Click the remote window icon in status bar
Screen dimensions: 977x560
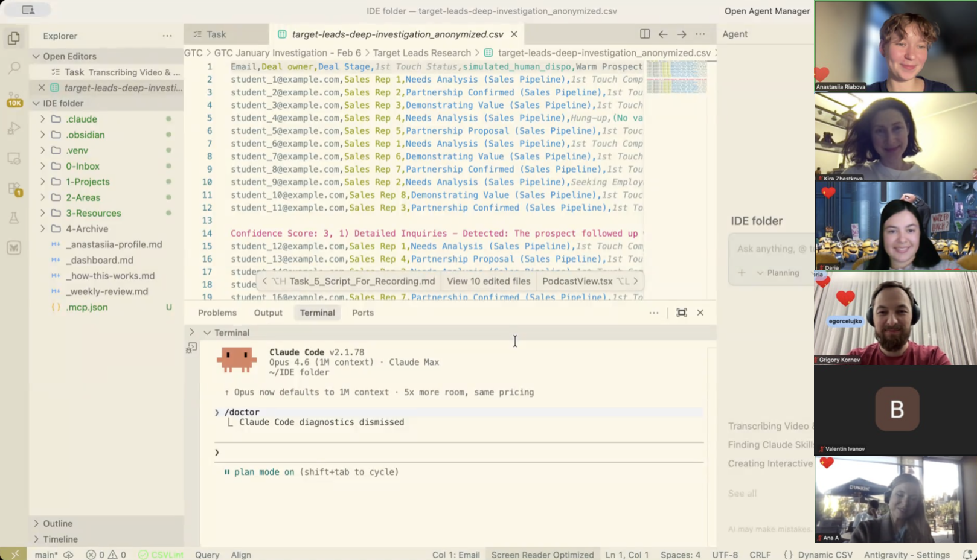pos(14,554)
